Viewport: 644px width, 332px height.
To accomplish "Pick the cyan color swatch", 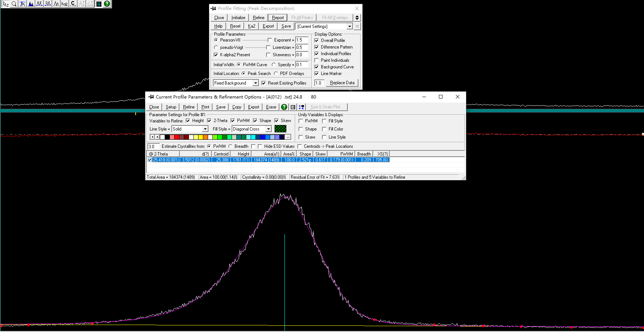I will click(x=253, y=137).
